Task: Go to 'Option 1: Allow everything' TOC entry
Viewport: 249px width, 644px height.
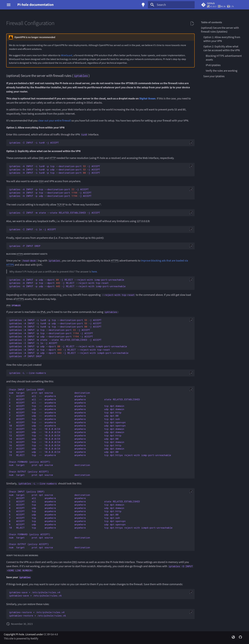Action: 222,39
